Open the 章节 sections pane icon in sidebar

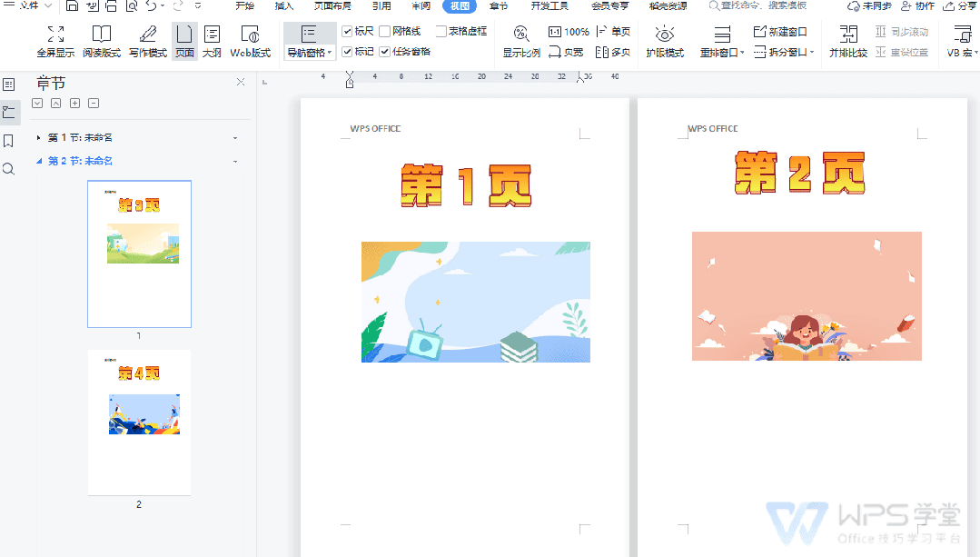point(9,113)
